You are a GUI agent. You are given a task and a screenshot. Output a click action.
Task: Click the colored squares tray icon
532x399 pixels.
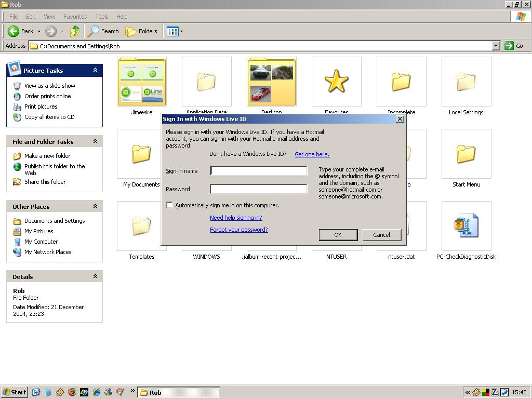coord(486,393)
